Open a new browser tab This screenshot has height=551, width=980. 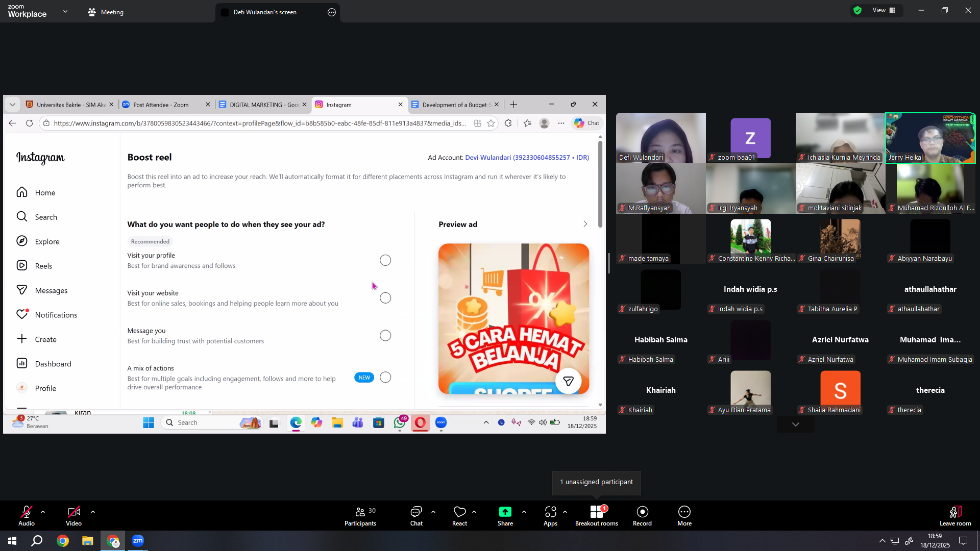(513, 105)
